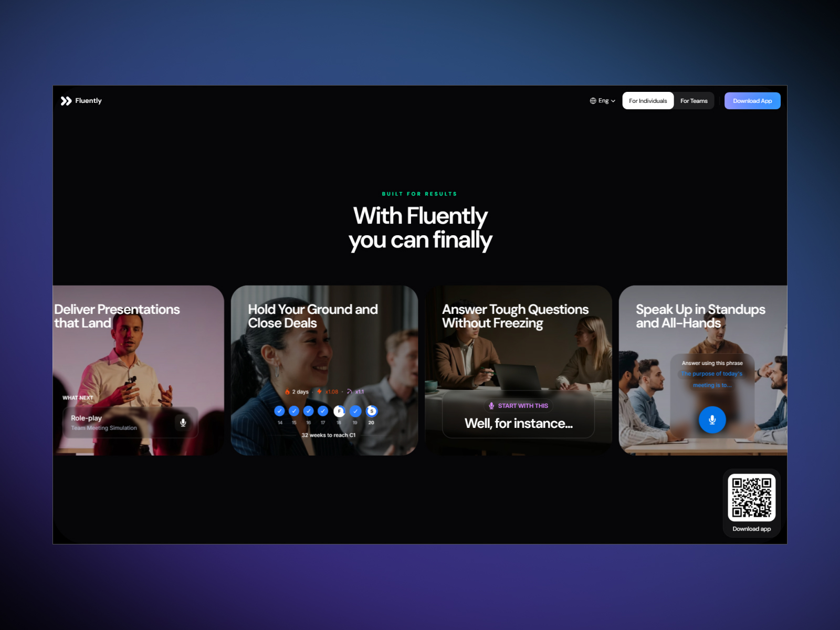The image size is (840, 630).
Task: Tap the blue microphone button in Standups card
Action: pos(712,419)
